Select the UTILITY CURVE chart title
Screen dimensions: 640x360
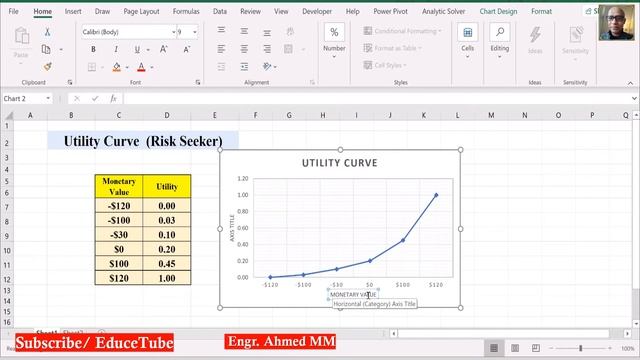tap(340, 163)
